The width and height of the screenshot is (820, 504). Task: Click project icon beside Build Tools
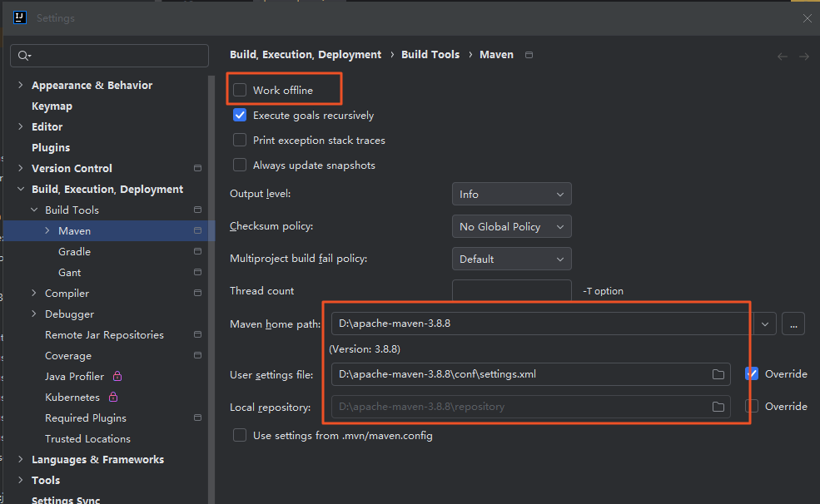pyautogui.click(x=197, y=210)
